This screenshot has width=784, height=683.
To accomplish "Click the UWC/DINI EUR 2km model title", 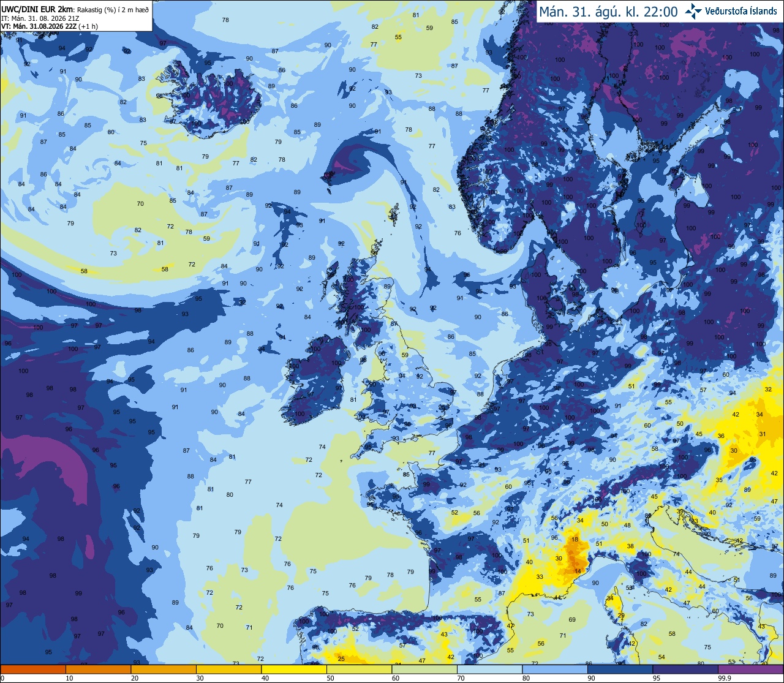I will coord(31,9).
